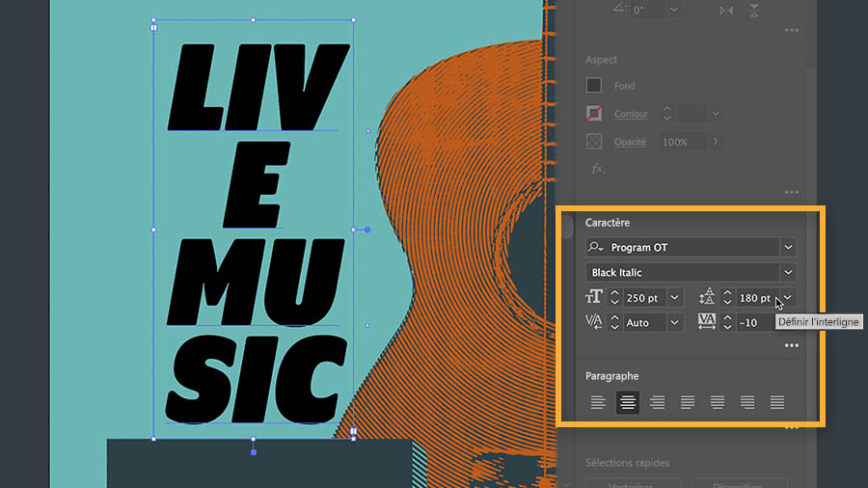
Task: Justify with last line aligned left
Action: pos(687,402)
